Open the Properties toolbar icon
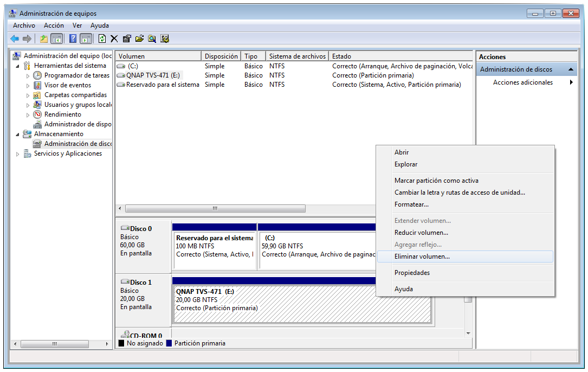The width and height of the screenshot is (588, 372). [x=127, y=39]
